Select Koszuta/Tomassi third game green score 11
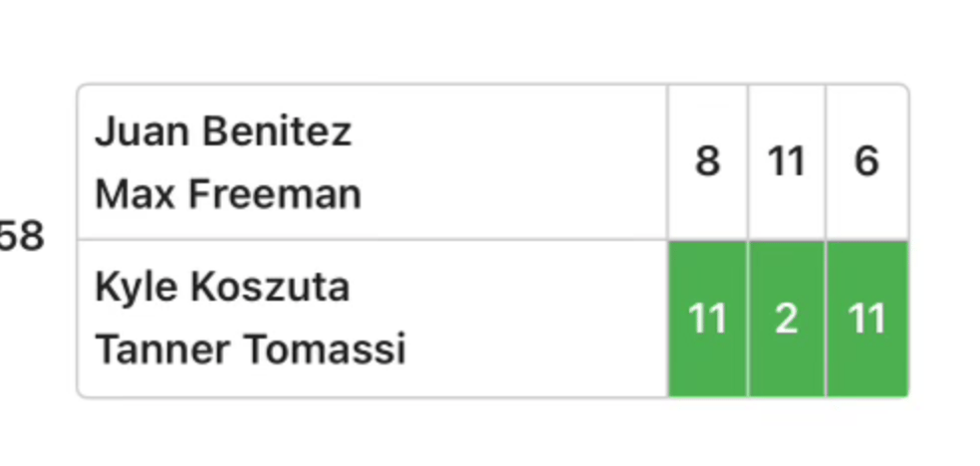The image size is (980, 466). tap(866, 319)
